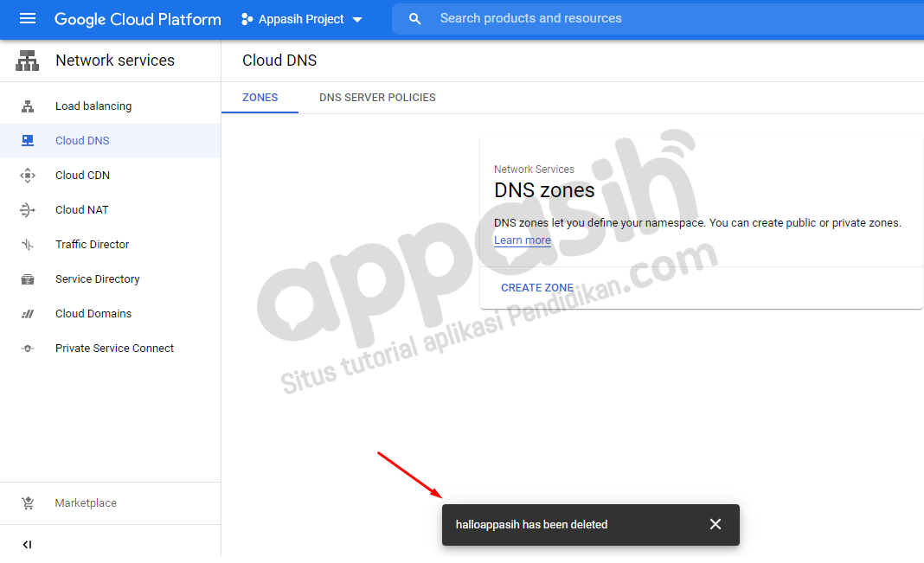This screenshot has width=924, height=563.
Task: Open the Appasih Project selector dropdown
Action: 302,19
